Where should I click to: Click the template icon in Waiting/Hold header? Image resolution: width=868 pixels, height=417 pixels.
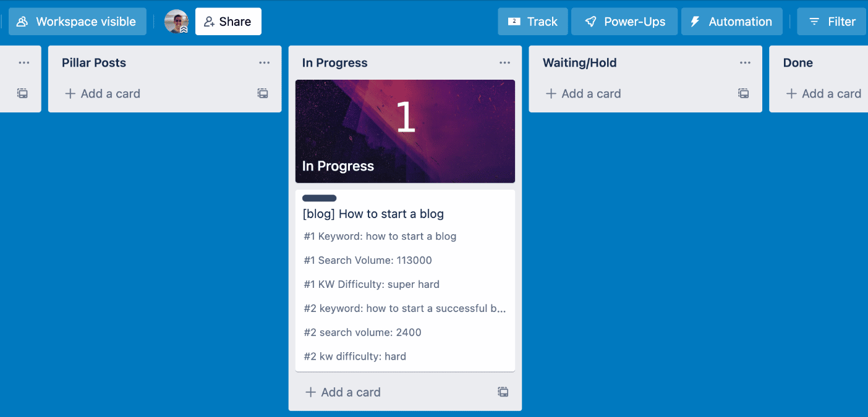pos(743,93)
